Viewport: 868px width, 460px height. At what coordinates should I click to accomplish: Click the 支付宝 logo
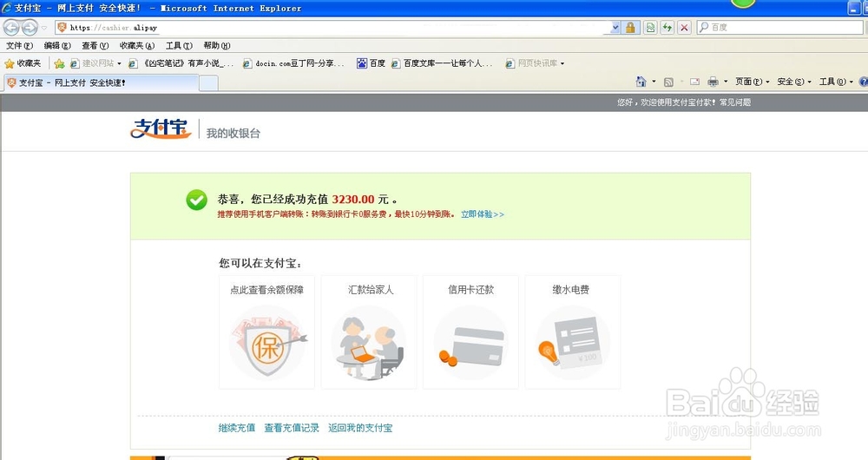pyautogui.click(x=161, y=128)
